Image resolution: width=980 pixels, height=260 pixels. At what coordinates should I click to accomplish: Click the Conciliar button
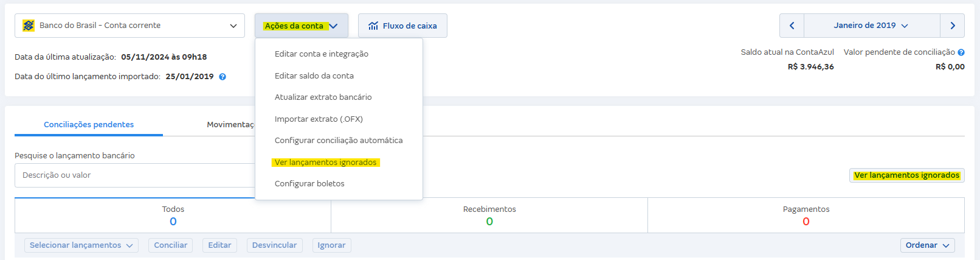pos(170,245)
